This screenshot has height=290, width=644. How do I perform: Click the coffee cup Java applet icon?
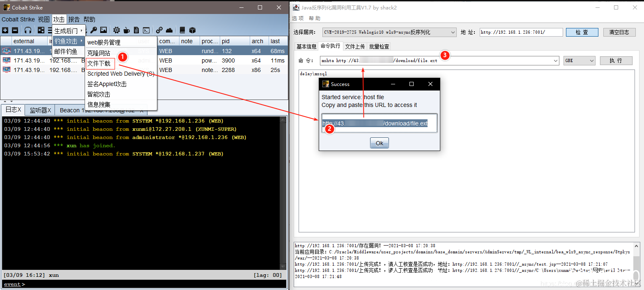126,30
